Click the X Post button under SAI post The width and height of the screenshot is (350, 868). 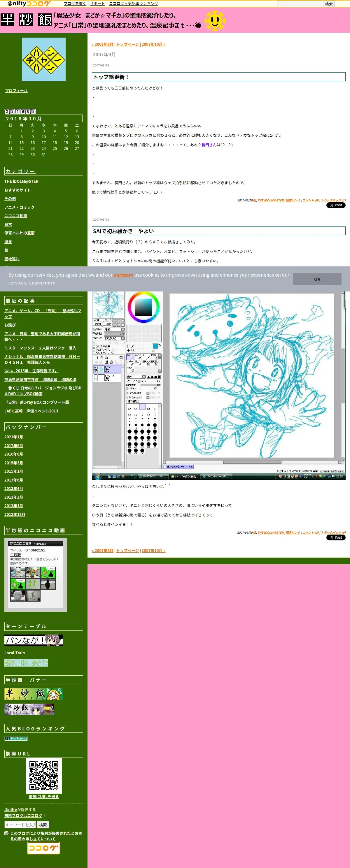click(x=336, y=537)
